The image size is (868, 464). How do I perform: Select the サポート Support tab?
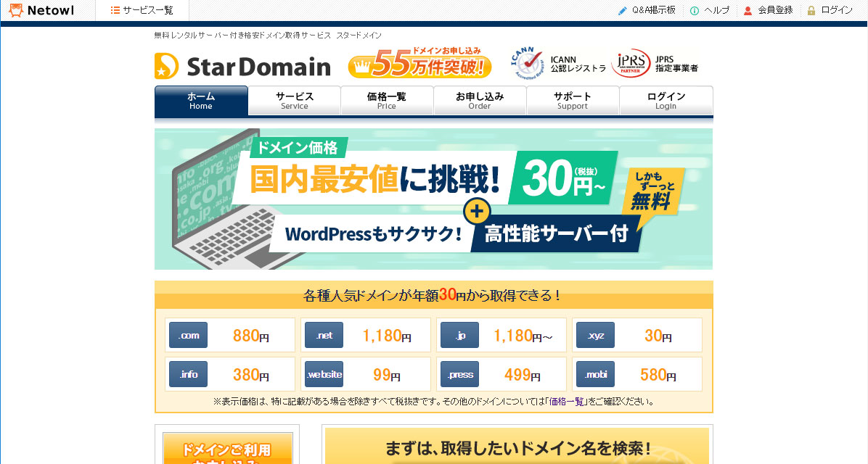coord(573,101)
